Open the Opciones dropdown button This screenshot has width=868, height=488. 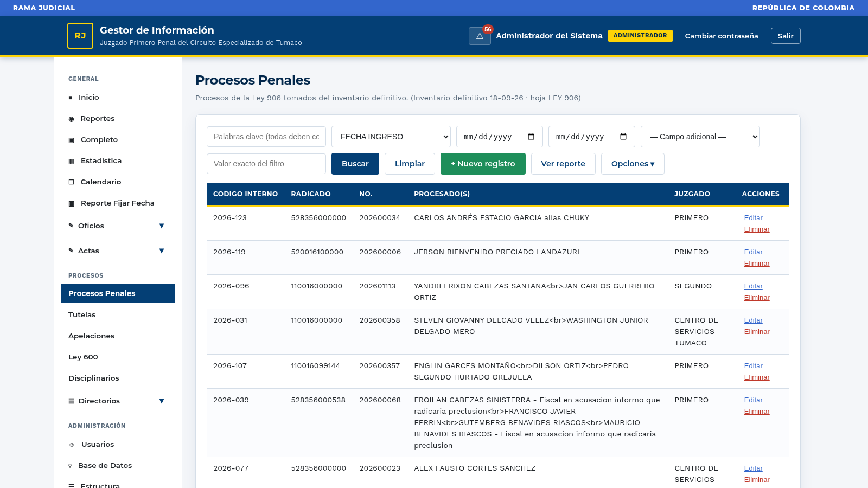(633, 164)
